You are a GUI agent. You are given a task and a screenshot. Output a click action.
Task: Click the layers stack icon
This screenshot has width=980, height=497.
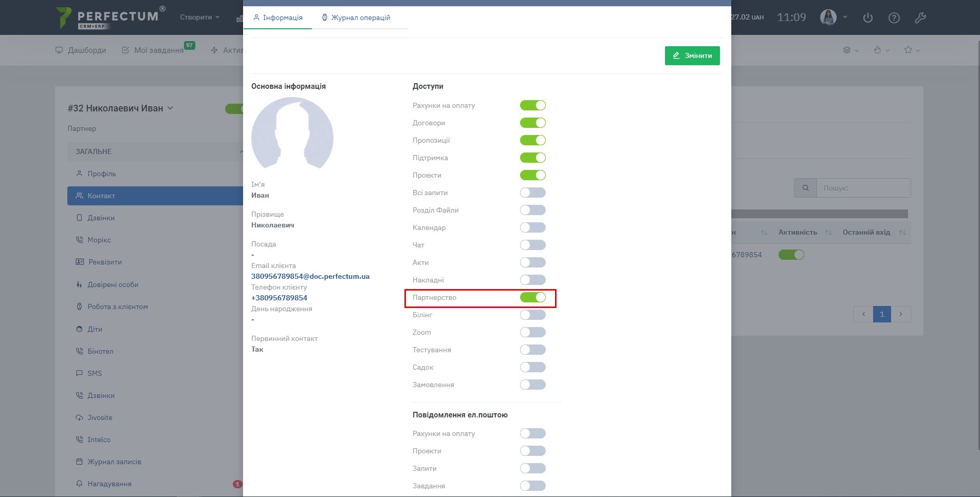(x=847, y=50)
